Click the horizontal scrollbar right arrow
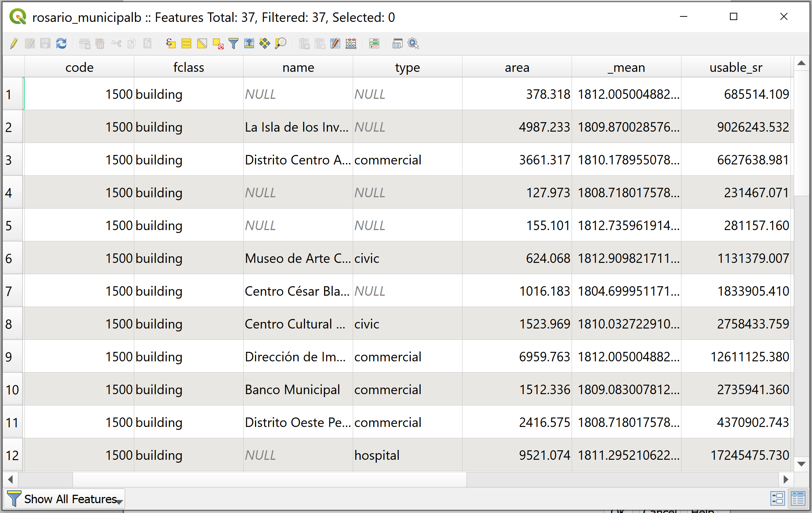812x513 pixels. tap(786, 479)
